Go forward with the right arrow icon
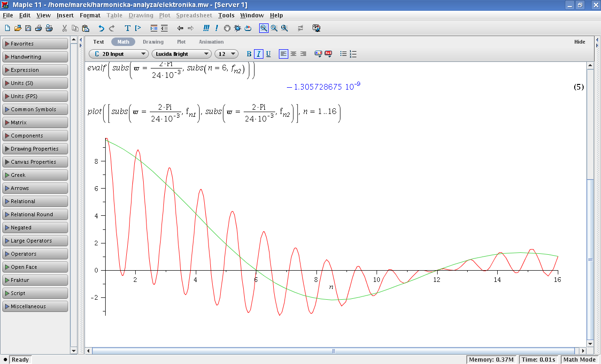Viewport: 601px width, 364px height. coord(190,28)
